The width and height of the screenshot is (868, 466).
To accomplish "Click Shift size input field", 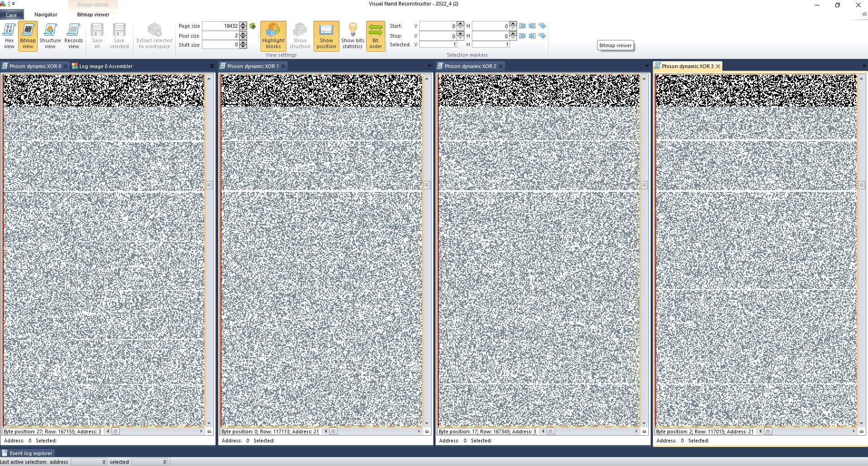I will [x=221, y=44].
